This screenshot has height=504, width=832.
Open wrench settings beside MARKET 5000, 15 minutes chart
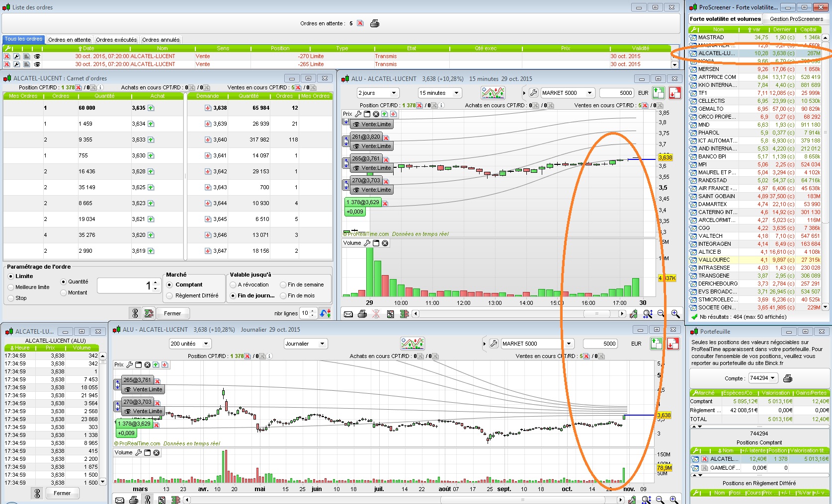point(533,93)
